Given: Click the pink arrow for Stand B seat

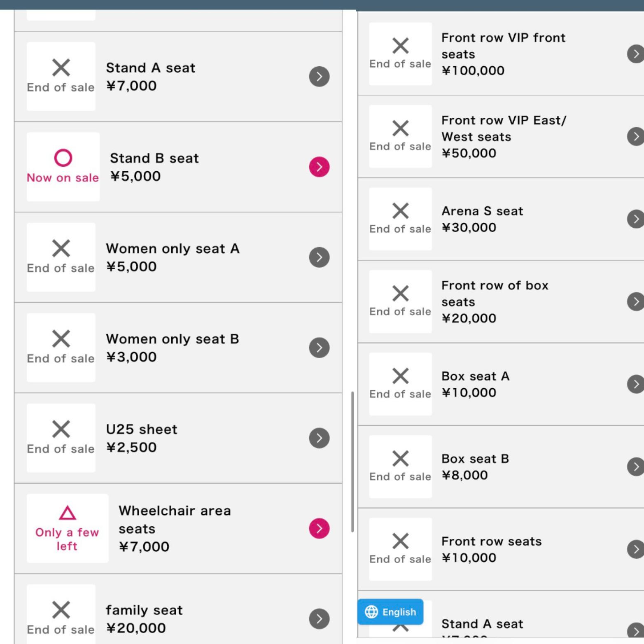Looking at the screenshot, I should pos(319,167).
